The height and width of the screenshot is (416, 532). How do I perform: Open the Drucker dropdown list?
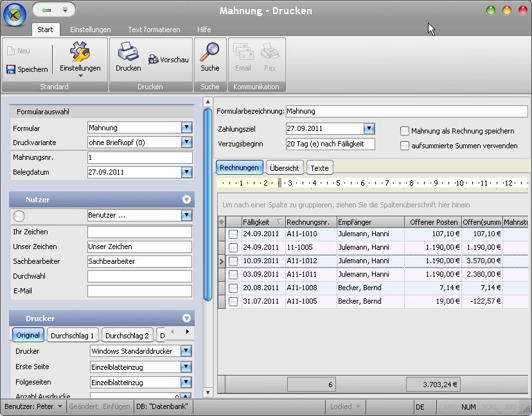tap(186, 351)
